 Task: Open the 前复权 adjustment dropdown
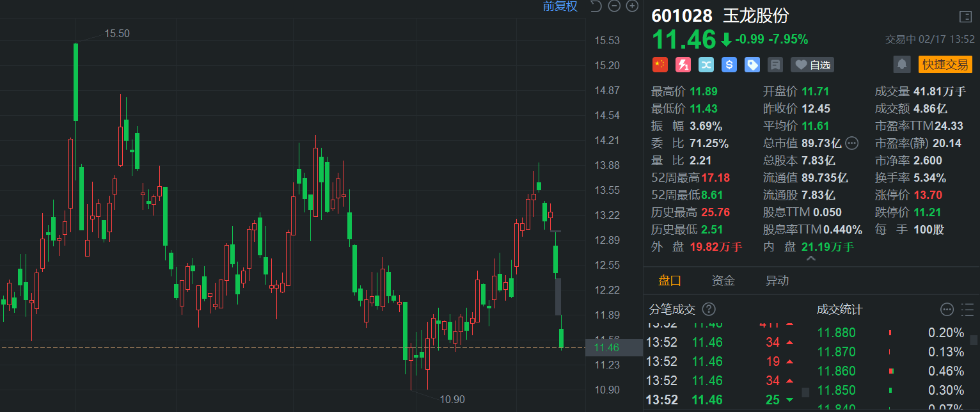560,6
